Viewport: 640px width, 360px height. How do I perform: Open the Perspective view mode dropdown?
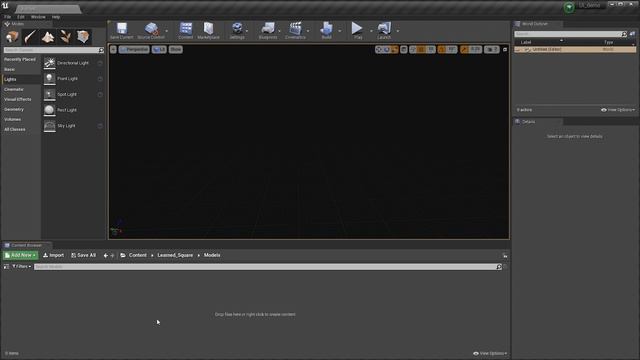[134, 49]
